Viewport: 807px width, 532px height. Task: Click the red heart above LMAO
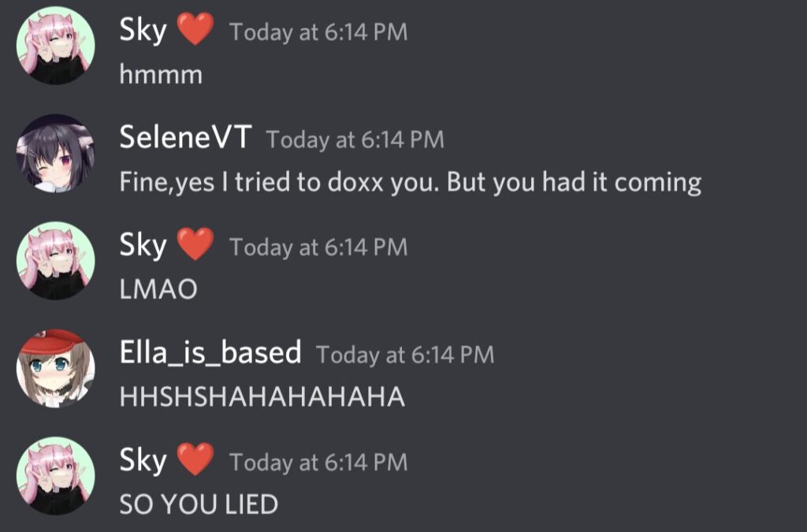[x=195, y=244]
